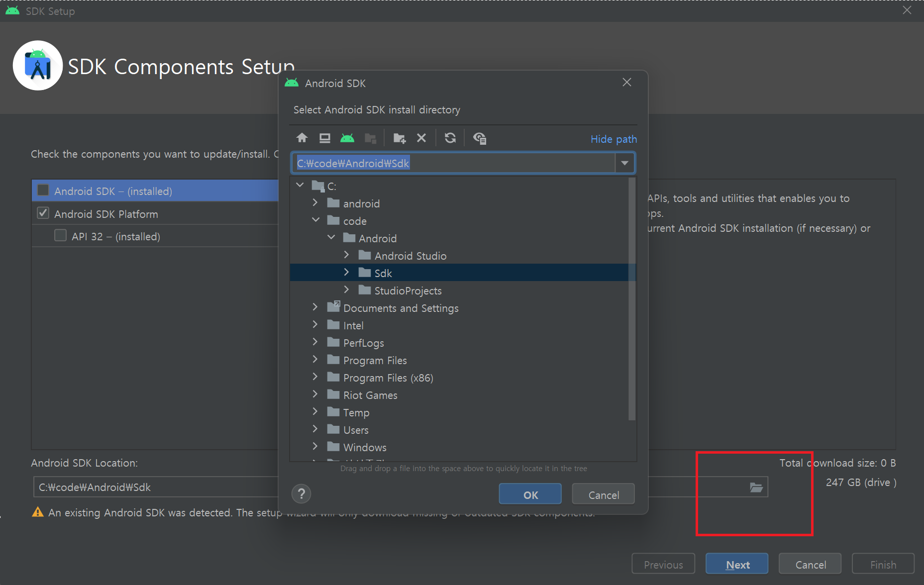
Task: Click the Android SDK home icon in toolbar
Action: coord(347,138)
